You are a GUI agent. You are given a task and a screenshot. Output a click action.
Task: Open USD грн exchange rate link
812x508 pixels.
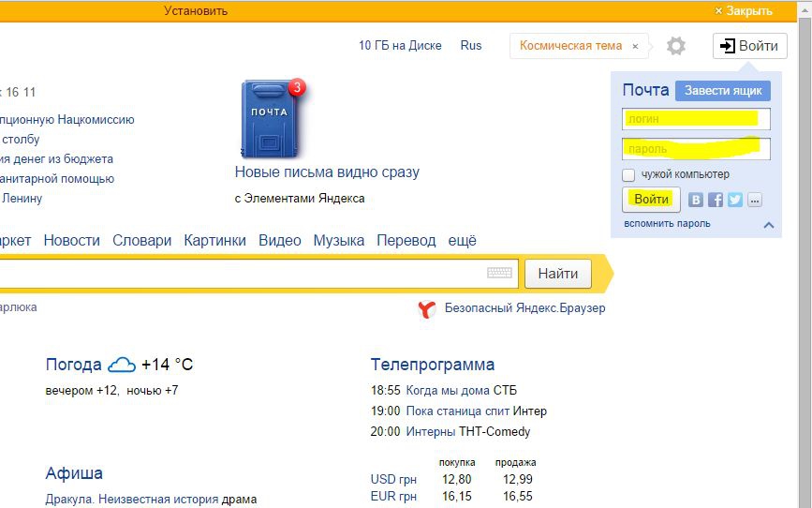click(393, 480)
